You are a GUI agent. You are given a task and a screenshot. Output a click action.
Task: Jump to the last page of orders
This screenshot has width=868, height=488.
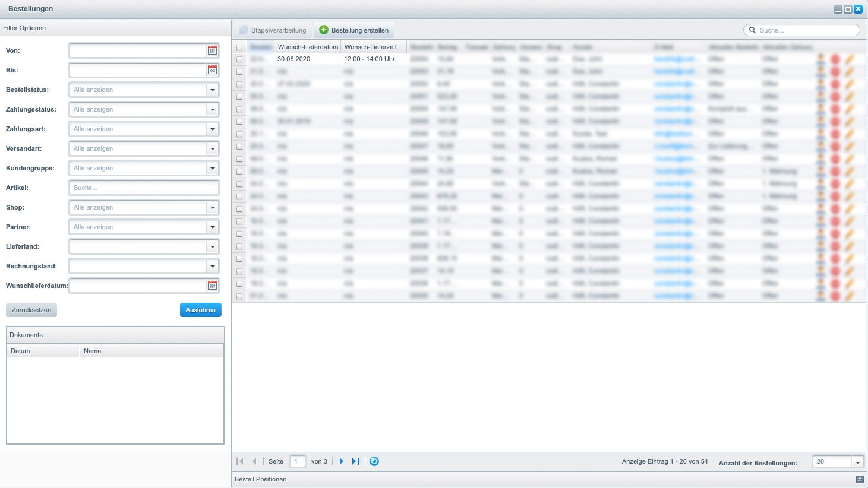(x=355, y=461)
